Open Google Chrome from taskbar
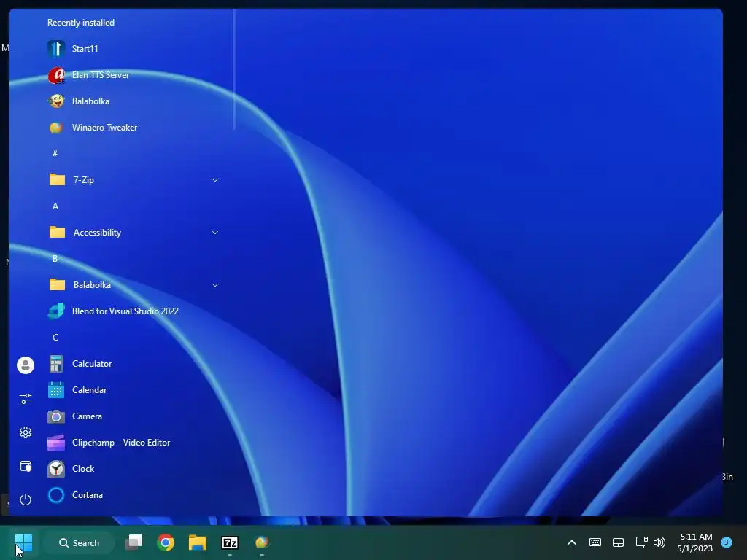 [166, 542]
